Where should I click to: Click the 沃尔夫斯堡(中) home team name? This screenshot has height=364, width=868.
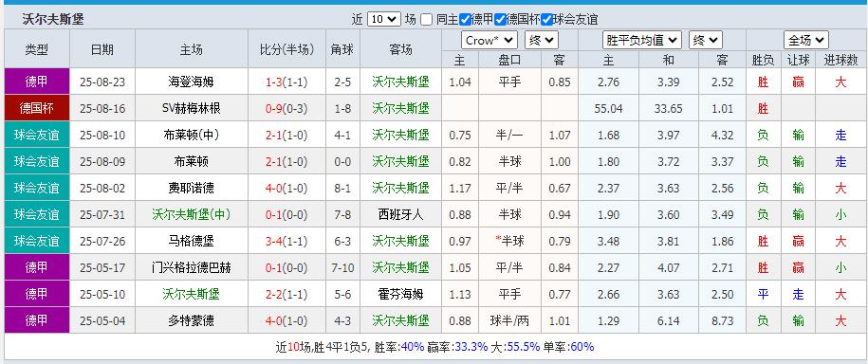(191, 215)
